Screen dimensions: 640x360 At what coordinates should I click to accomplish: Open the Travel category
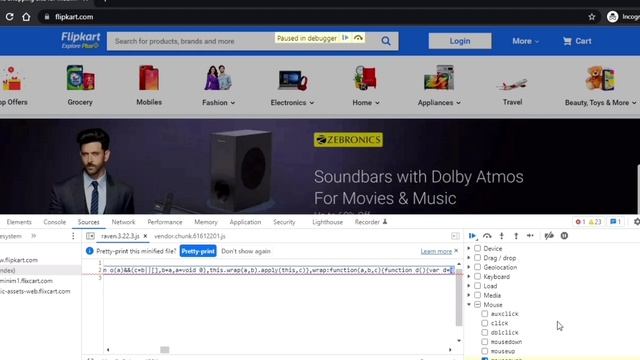[x=512, y=91]
